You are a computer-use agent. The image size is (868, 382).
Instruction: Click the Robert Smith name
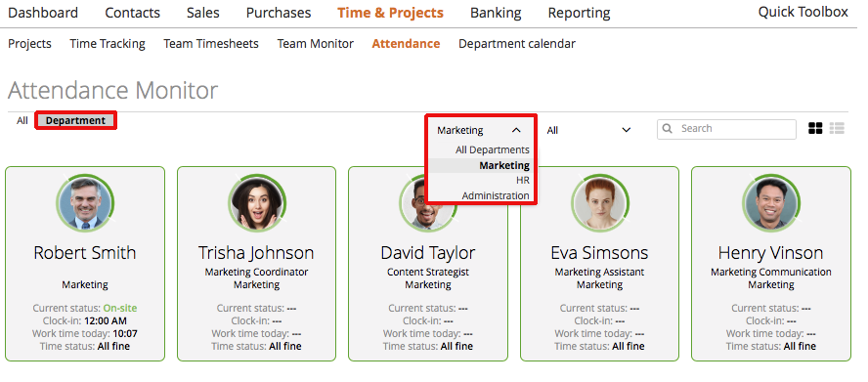click(x=85, y=252)
